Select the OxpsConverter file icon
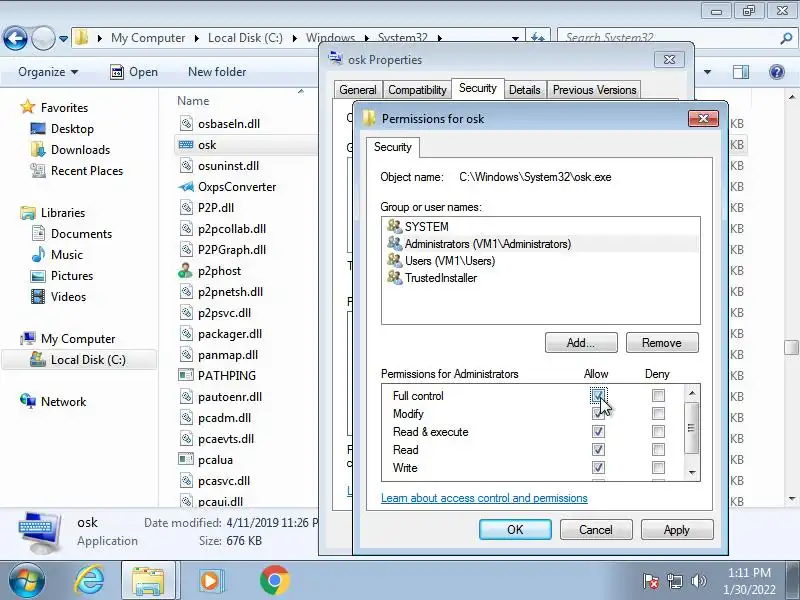The image size is (800, 600). pos(186,187)
